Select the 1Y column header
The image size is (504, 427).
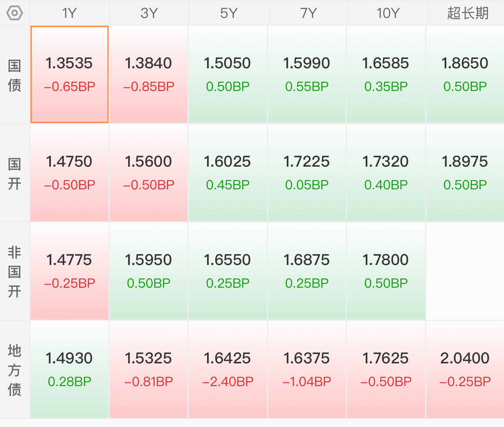70,13
